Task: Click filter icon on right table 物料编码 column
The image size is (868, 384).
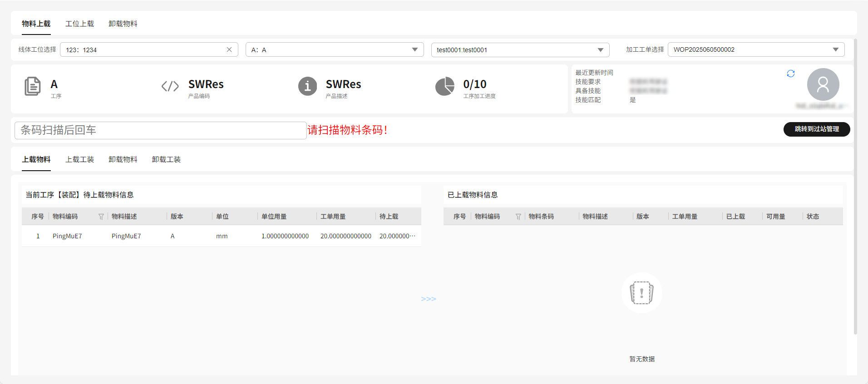Action: pos(518,217)
